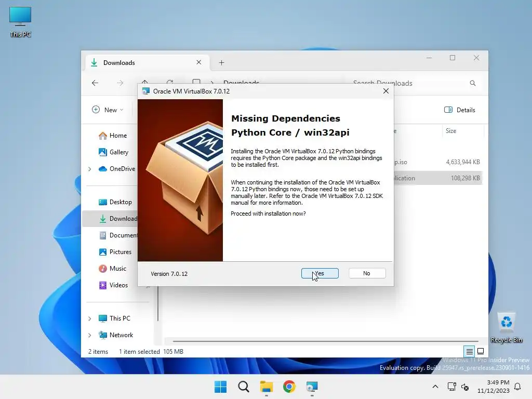Select the file sized 108,298 KB
The width and height of the screenshot is (532, 399).
[437, 178]
